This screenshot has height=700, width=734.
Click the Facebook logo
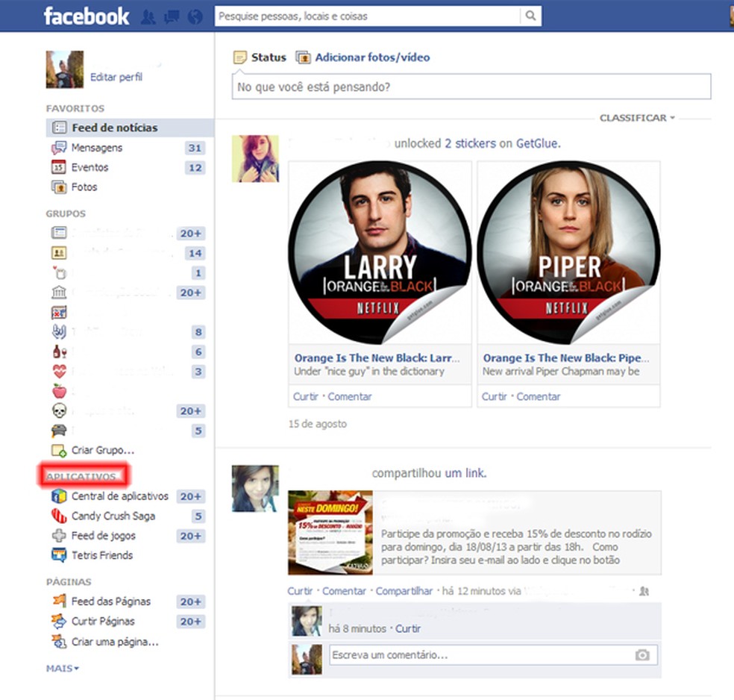pos(87,15)
